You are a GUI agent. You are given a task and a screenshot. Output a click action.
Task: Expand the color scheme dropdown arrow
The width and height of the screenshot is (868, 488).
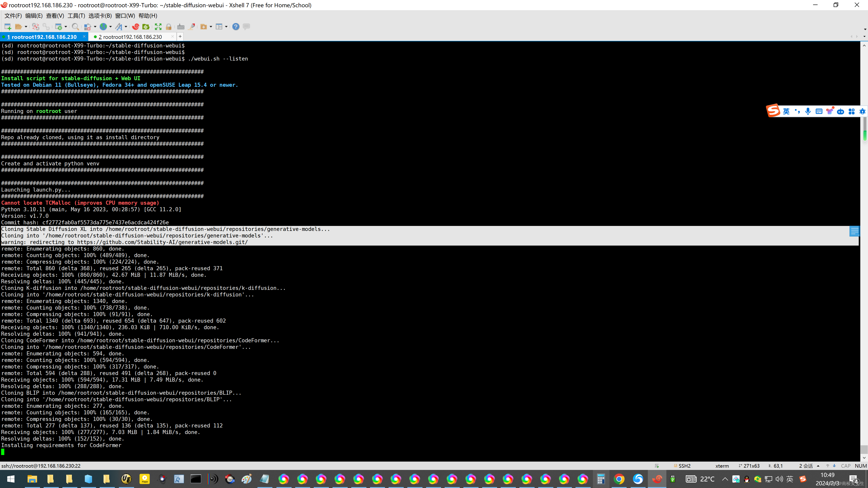[95, 27]
